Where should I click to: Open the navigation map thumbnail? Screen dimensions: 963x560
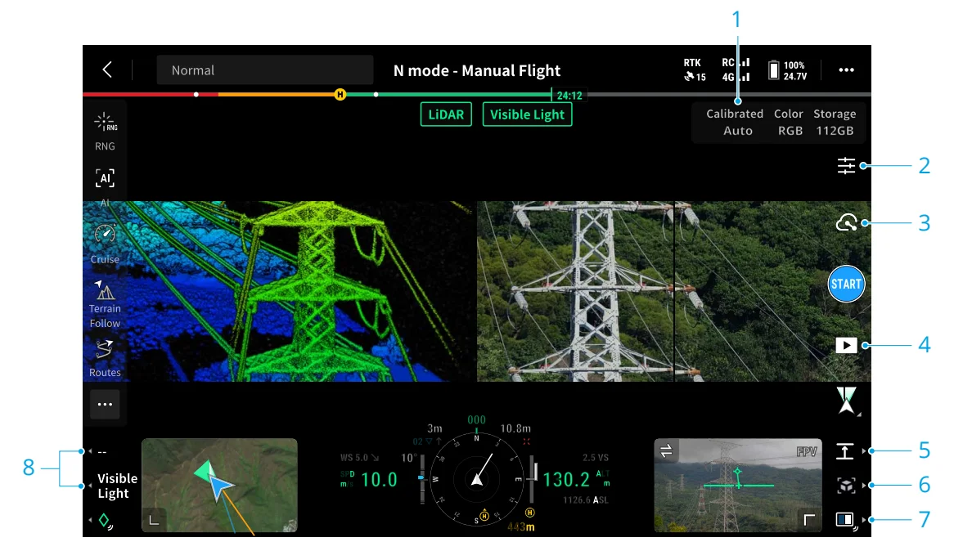click(219, 486)
